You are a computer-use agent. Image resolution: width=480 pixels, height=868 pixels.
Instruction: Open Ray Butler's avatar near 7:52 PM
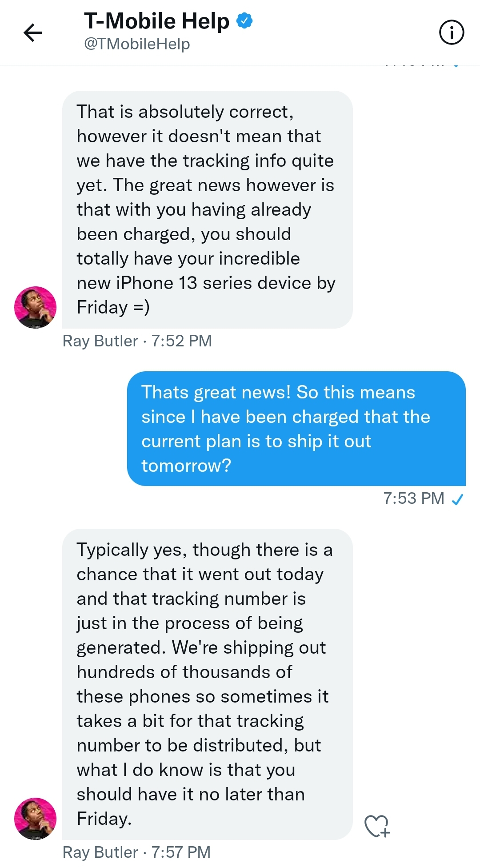click(36, 307)
